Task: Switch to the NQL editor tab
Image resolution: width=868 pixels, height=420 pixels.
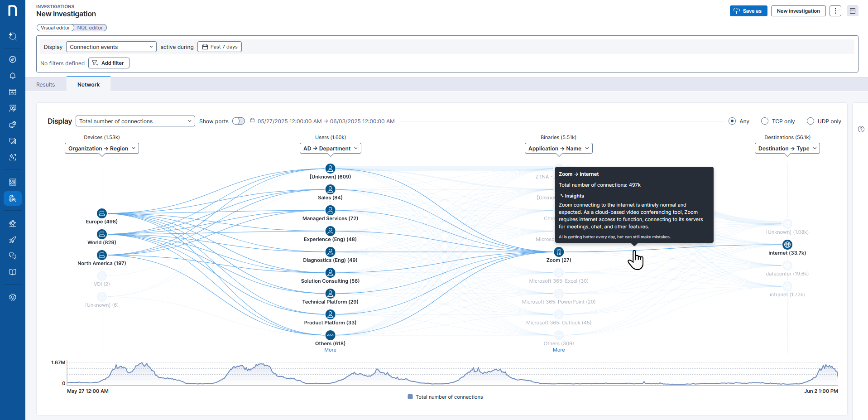Action: coord(90,28)
